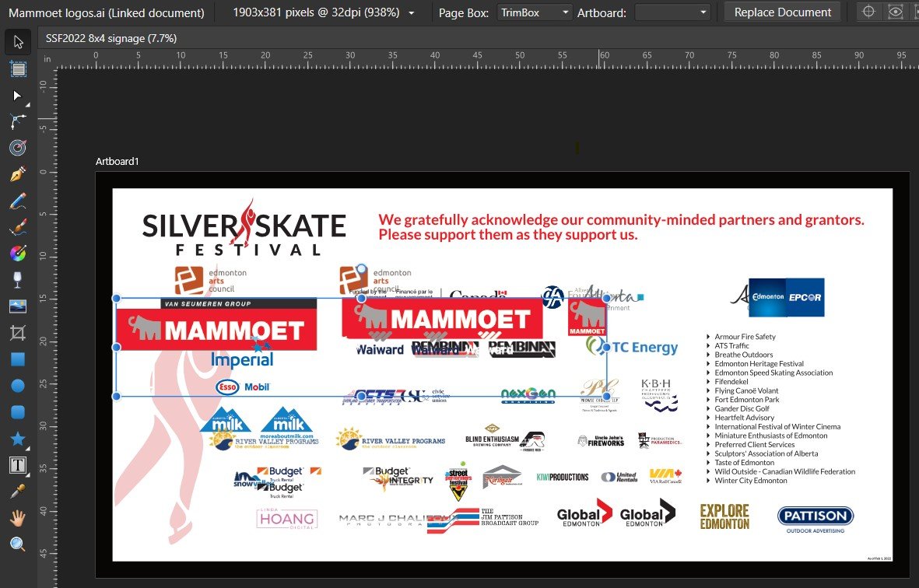This screenshot has width=919, height=588.
Task: Click the crosshair target icon
Action: point(868,12)
